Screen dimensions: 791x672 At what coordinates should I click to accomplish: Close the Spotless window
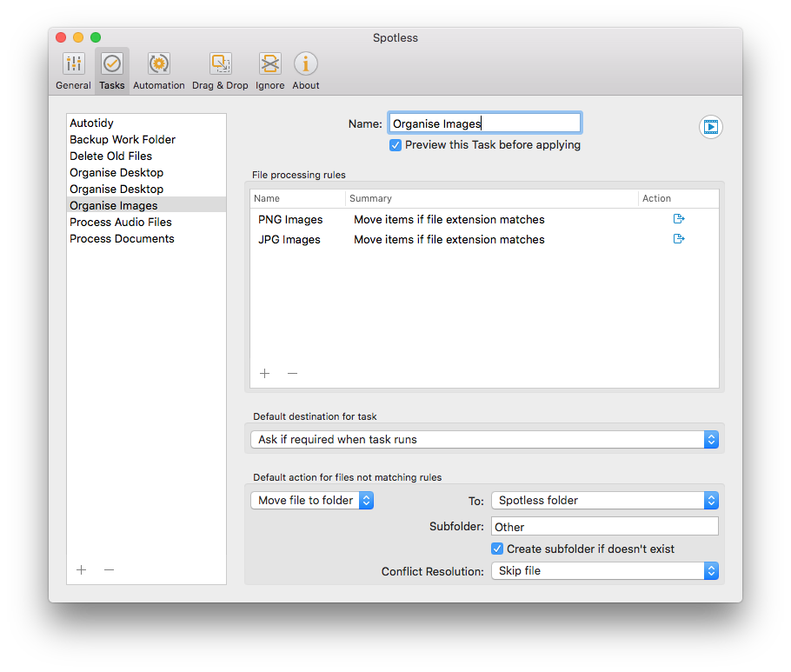click(61, 37)
